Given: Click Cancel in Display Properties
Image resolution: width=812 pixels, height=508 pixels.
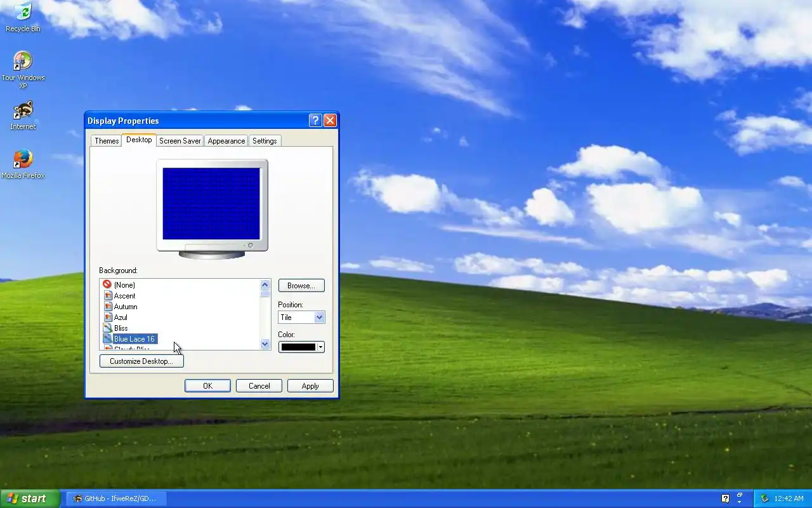Looking at the screenshot, I should [259, 385].
